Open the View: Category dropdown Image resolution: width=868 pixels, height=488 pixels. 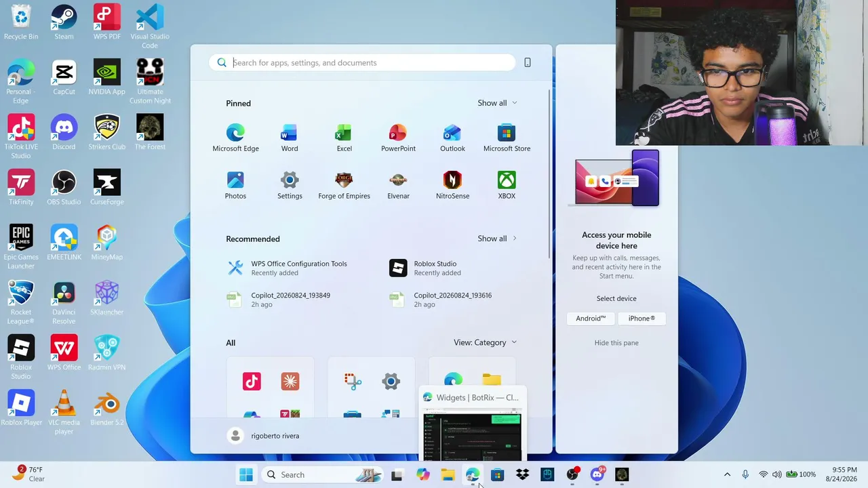pyautogui.click(x=485, y=342)
